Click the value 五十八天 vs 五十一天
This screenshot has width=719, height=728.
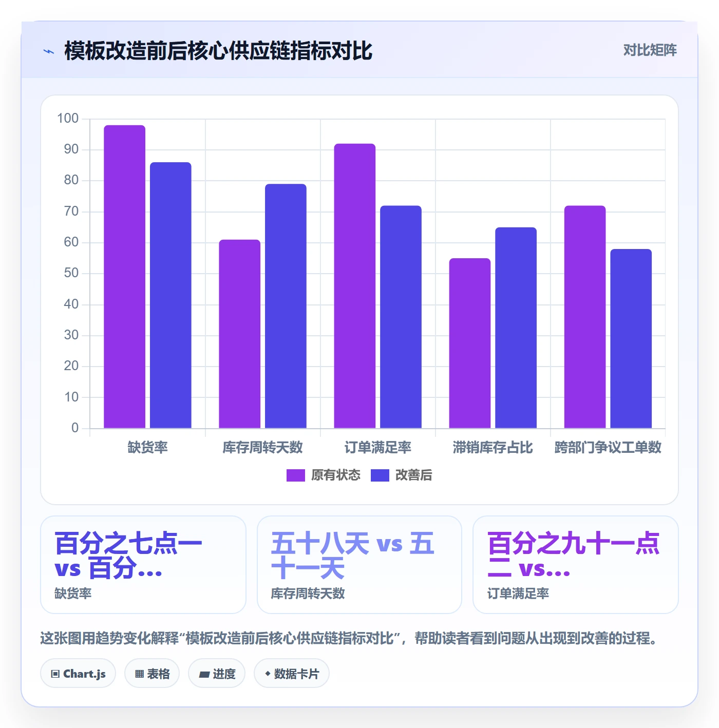coord(353,556)
